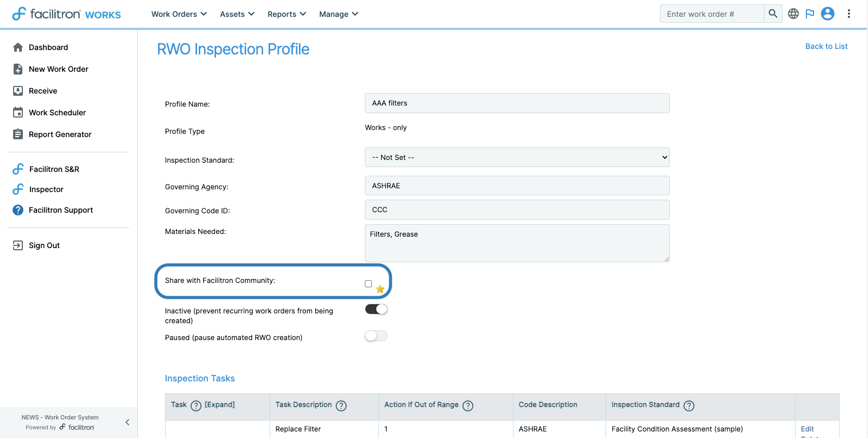
Task: Click the Inspector logo icon
Action: coord(18,189)
